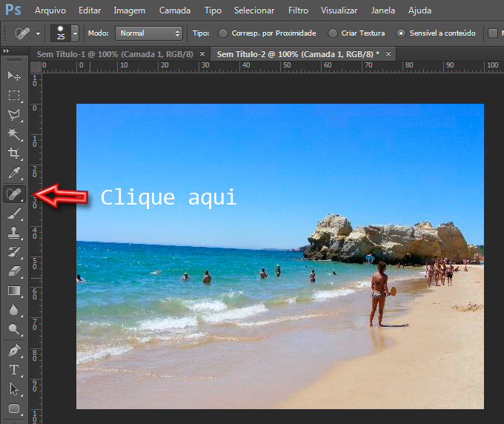Select the Move tool
This screenshot has height=424, width=504.
tap(14, 76)
